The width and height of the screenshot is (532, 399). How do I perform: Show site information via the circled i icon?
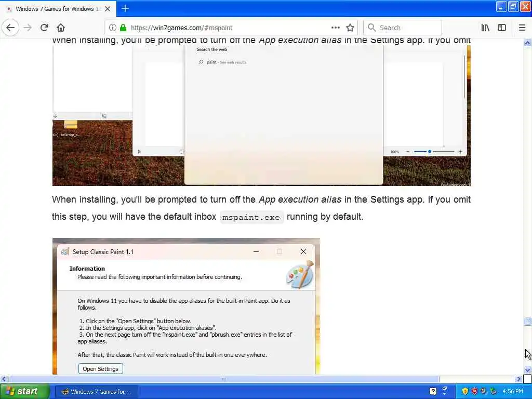tap(112, 28)
